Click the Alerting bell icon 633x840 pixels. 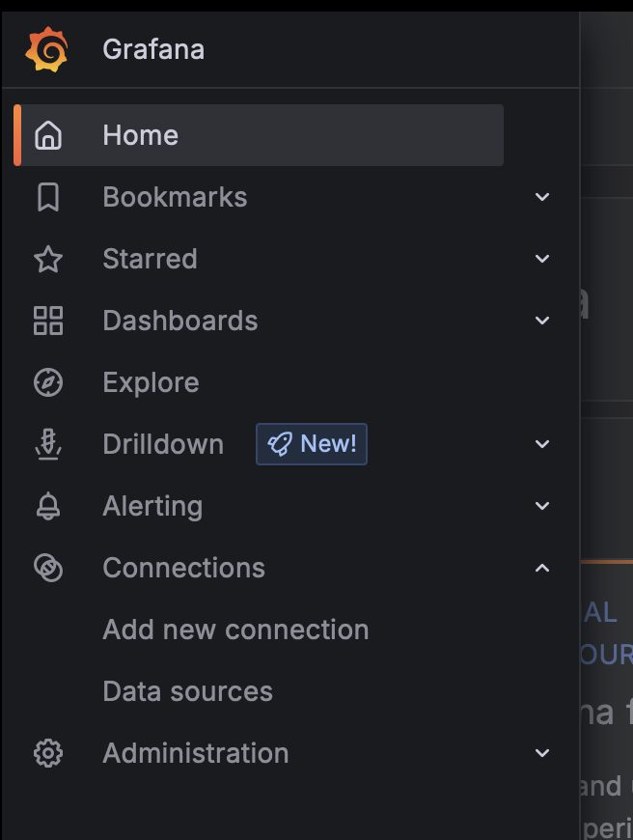click(x=47, y=506)
